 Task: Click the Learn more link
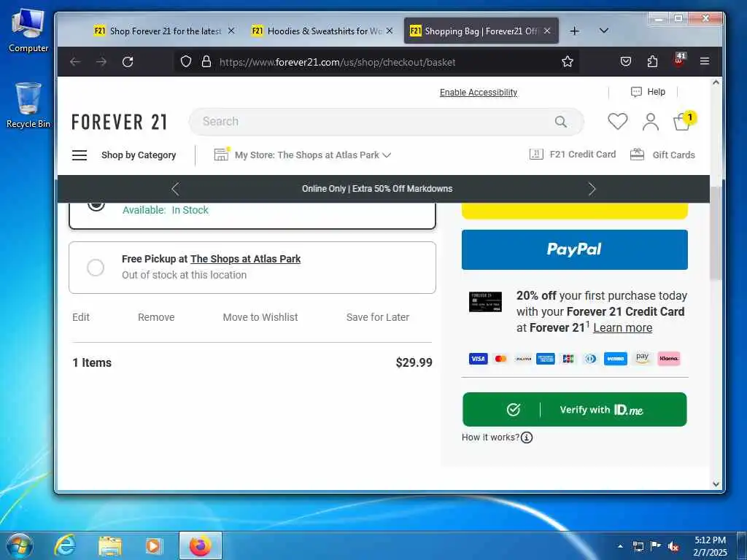(x=623, y=327)
